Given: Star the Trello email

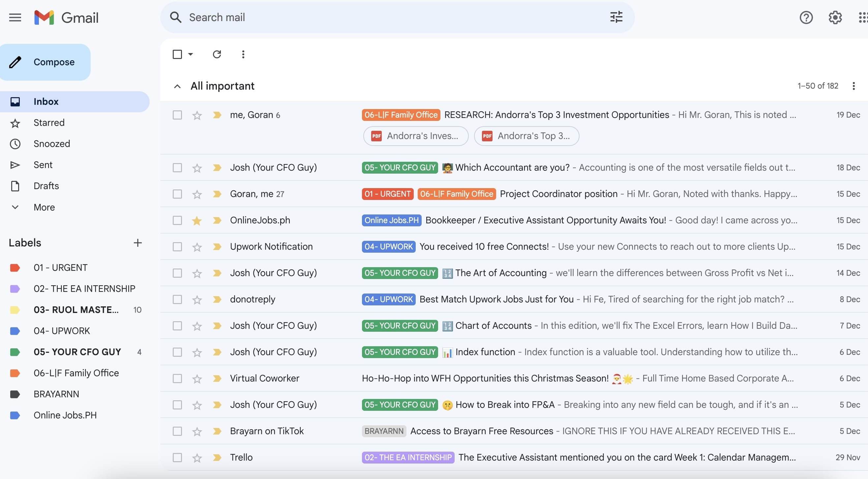Looking at the screenshot, I should [197, 458].
